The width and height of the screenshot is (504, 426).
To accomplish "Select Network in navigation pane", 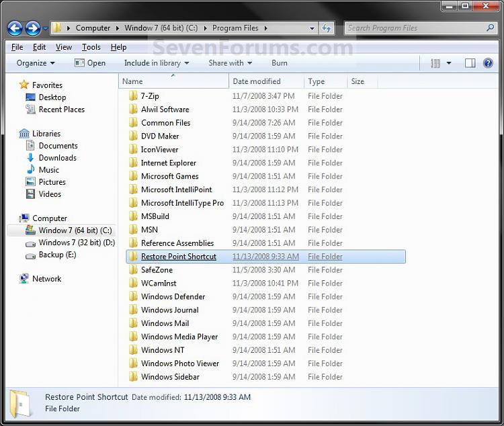I will 40,279.
